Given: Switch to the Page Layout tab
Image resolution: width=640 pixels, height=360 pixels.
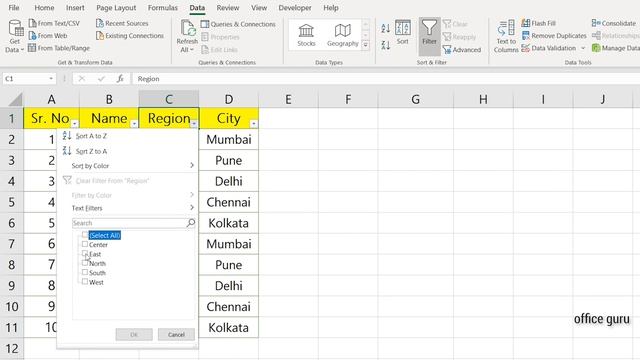Looking at the screenshot, I should [x=116, y=8].
